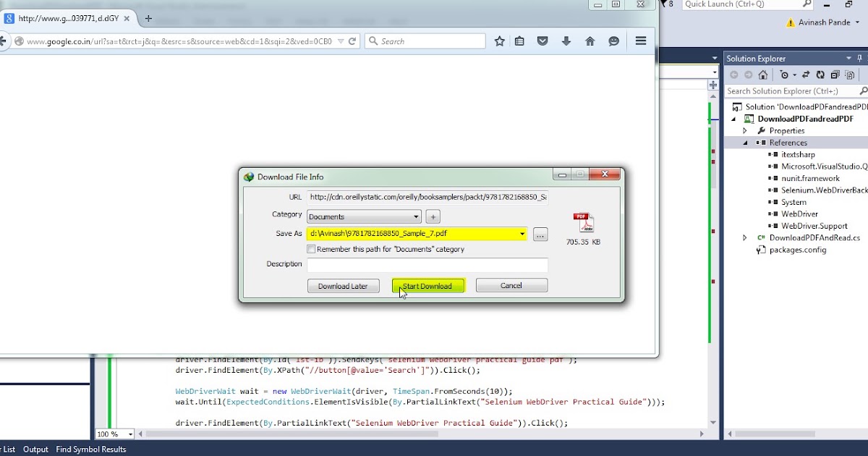Open the Firefox hamburger menu
Viewport: 868px width, 456px height.
click(640, 41)
